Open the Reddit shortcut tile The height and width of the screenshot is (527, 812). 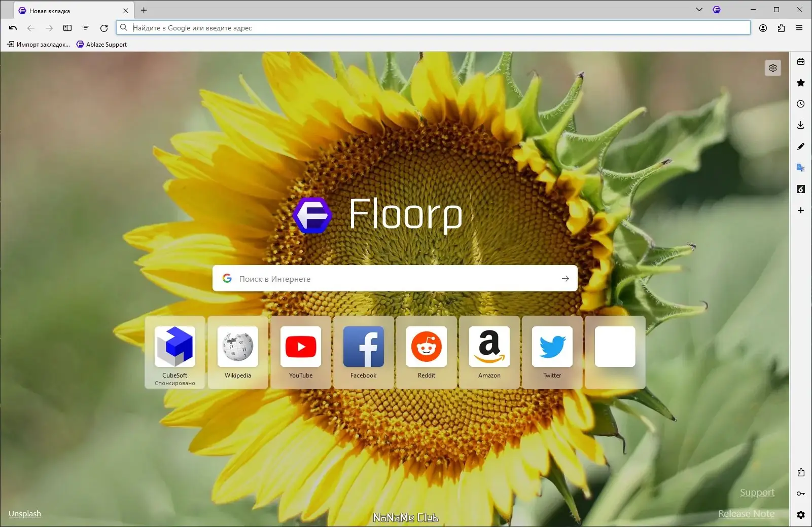point(427,352)
